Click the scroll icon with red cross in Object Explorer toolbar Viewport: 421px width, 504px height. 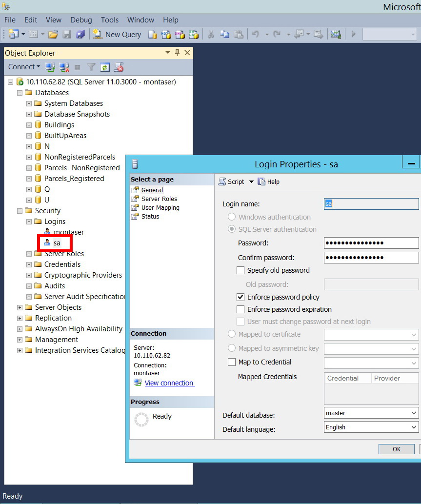(119, 67)
